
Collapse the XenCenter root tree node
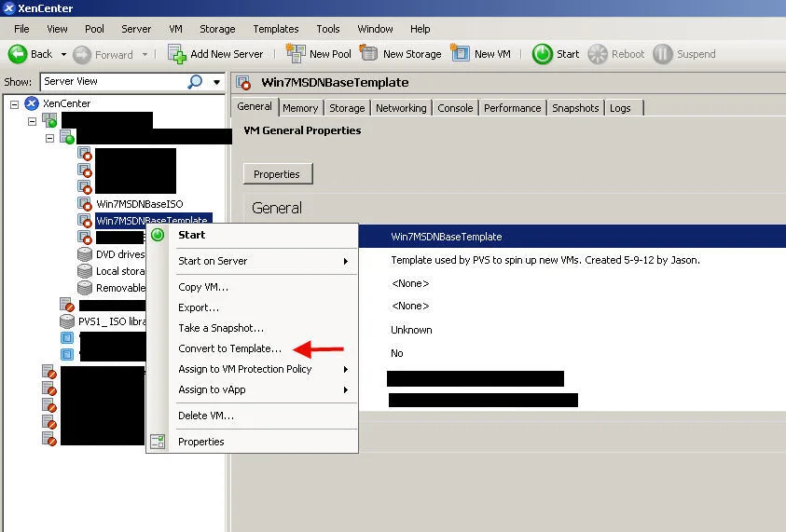tap(15, 104)
